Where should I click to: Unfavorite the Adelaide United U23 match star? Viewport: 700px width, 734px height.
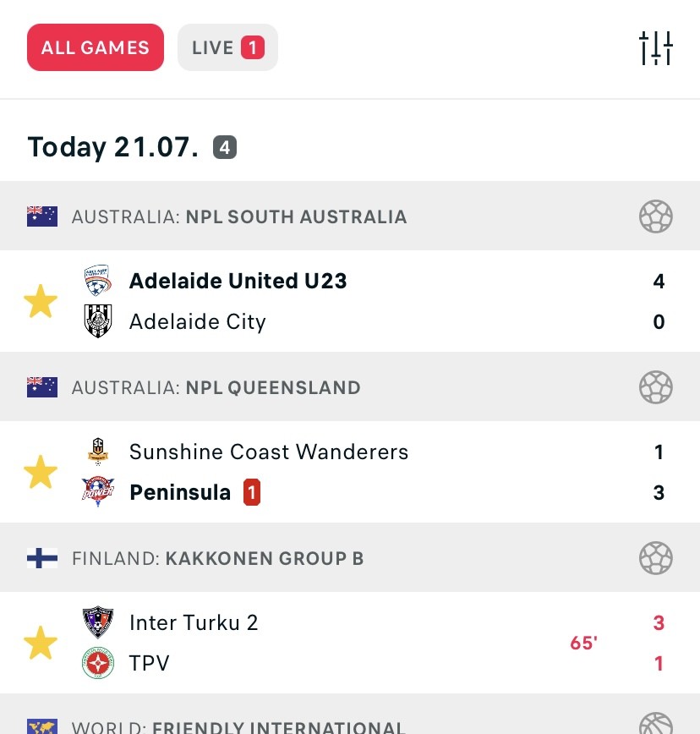click(41, 301)
